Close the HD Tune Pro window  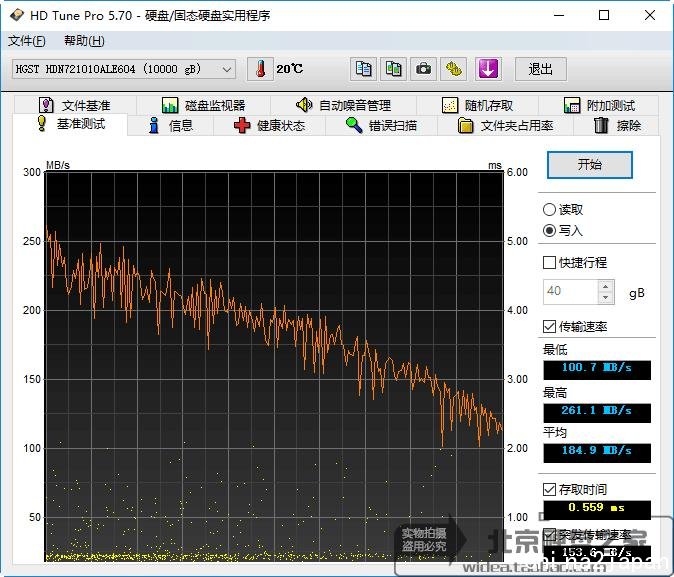[650, 15]
